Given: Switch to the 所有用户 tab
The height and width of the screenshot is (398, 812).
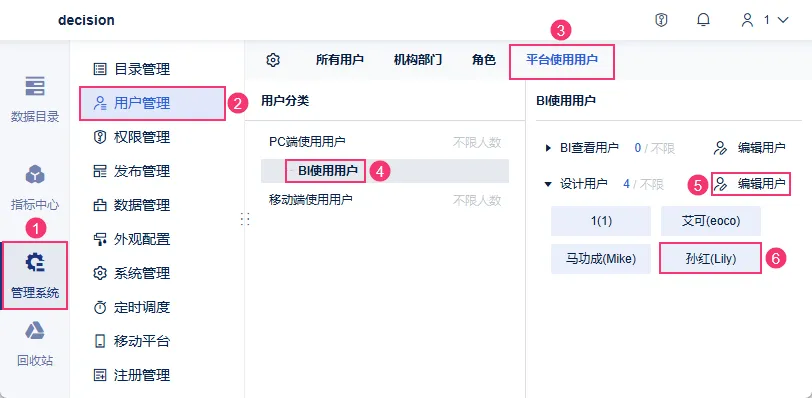Looking at the screenshot, I should click(340, 60).
